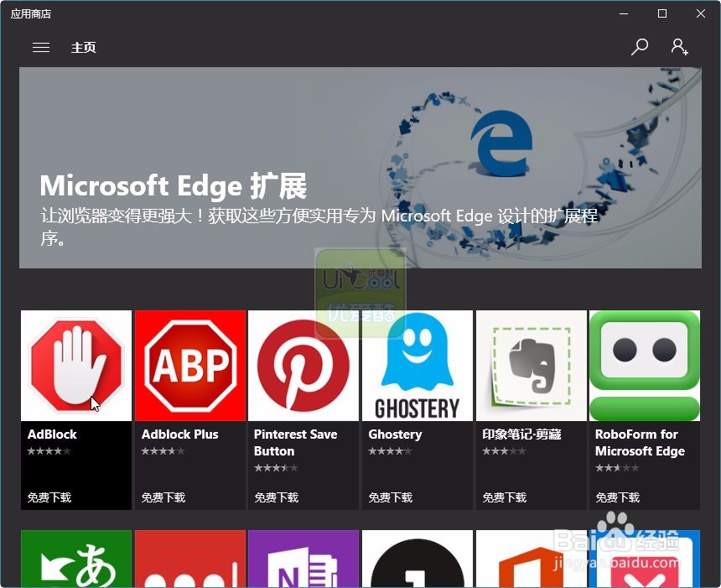Open the ABP Adblock Plus icon

click(x=190, y=366)
